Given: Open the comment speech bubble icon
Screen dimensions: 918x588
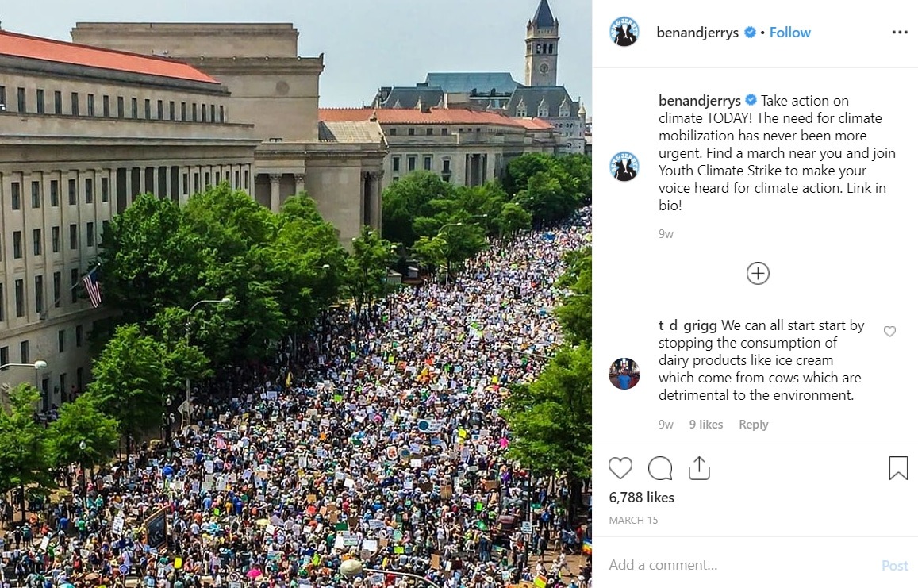Looking at the screenshot, I should tap(660, 468).
